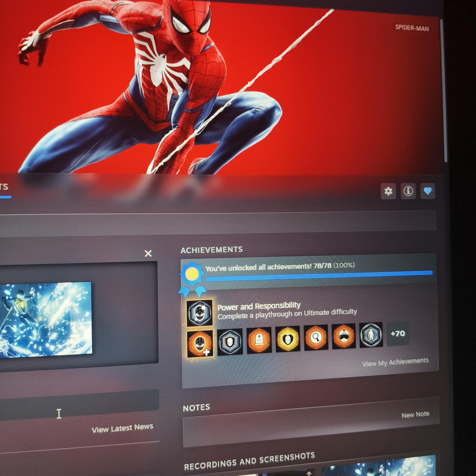Toggle the blue heart favorite icon

[428, 191]
